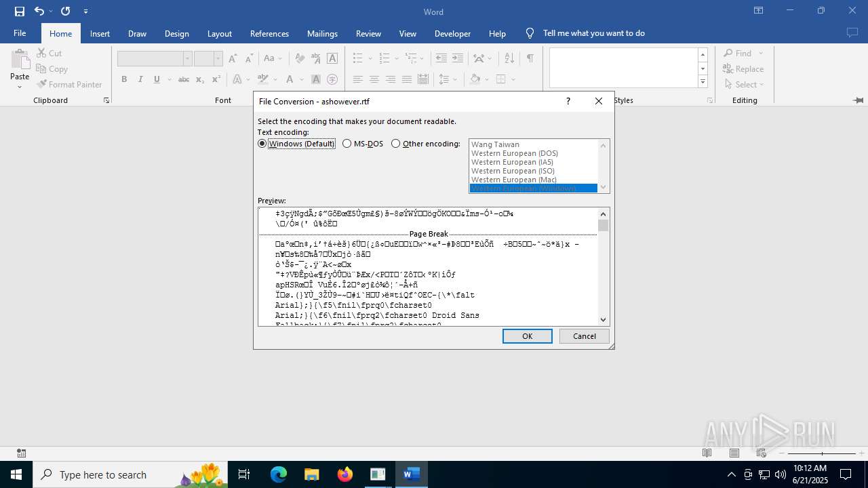Click the Sort icon
Screen dimensions: 868x488
pos(509,58)
